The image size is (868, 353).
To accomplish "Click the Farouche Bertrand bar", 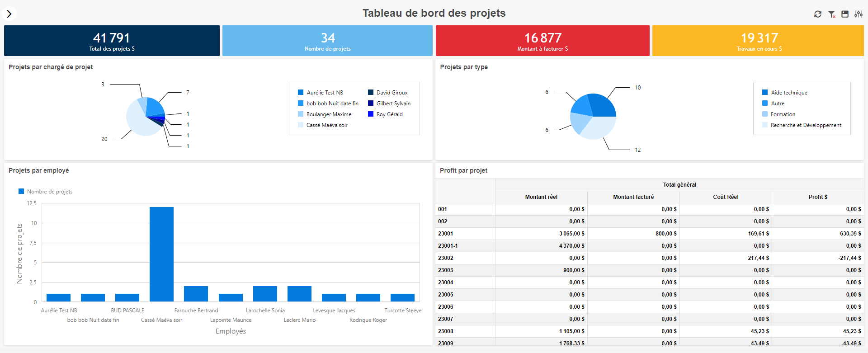I will (x=196, y=294).
